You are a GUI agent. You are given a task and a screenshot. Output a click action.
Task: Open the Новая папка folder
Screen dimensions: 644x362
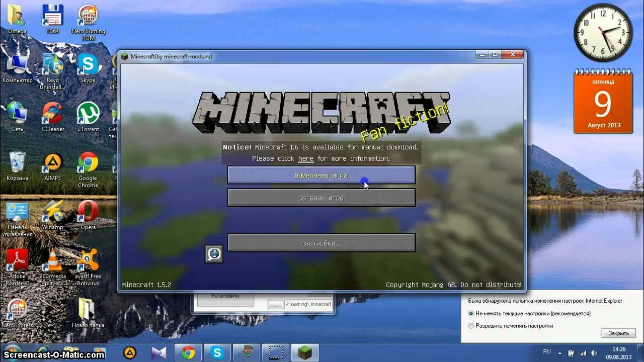coord(88,313)
